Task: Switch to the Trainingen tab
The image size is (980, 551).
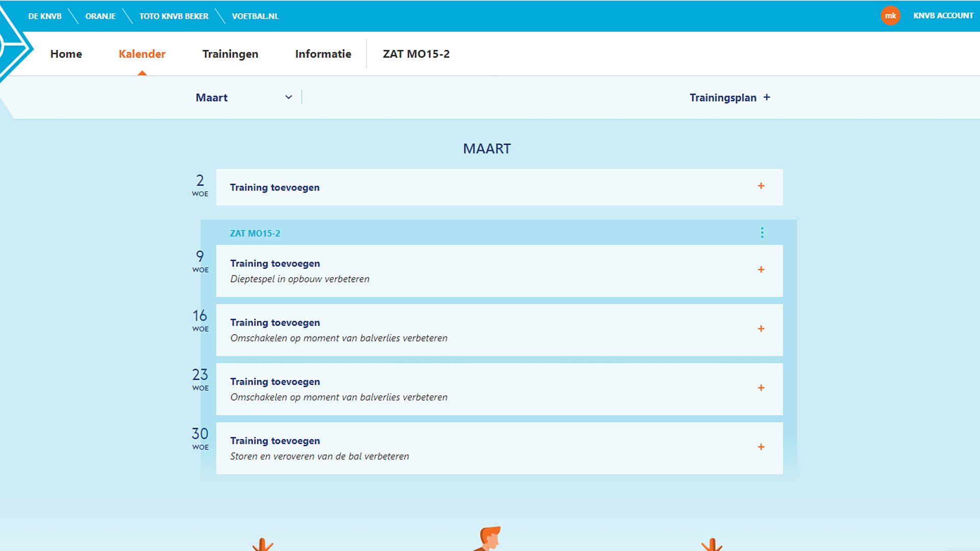Action: 230,54
